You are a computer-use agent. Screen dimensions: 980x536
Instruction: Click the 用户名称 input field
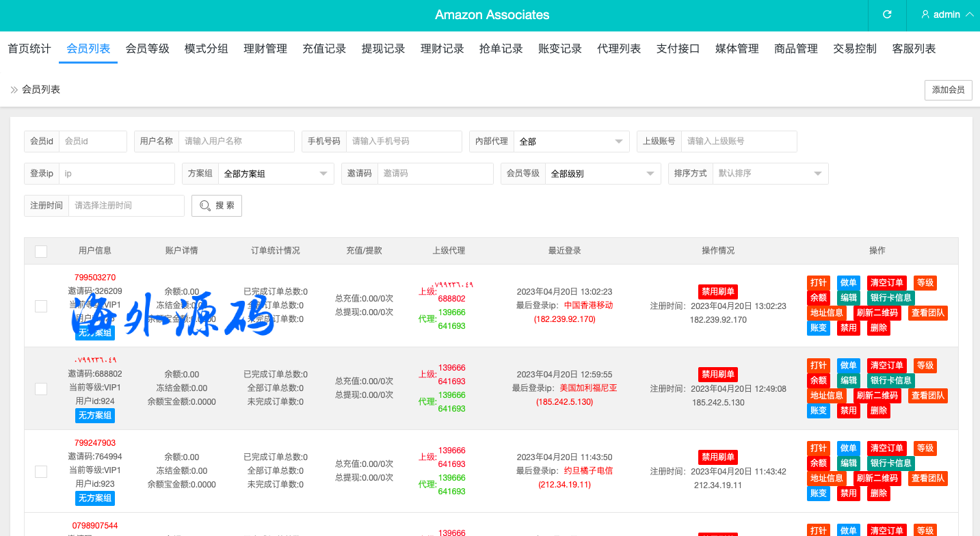click(236, 142)
